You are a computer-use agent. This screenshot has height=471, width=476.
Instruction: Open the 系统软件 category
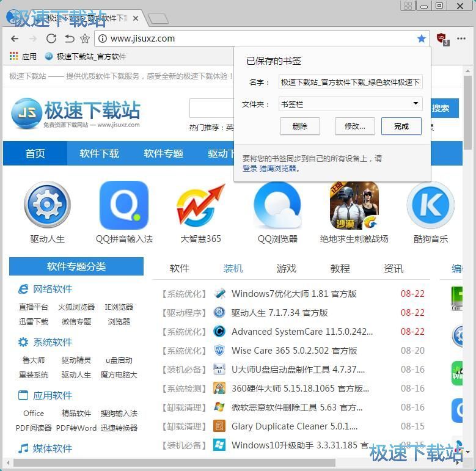click(x=52, y=342)
